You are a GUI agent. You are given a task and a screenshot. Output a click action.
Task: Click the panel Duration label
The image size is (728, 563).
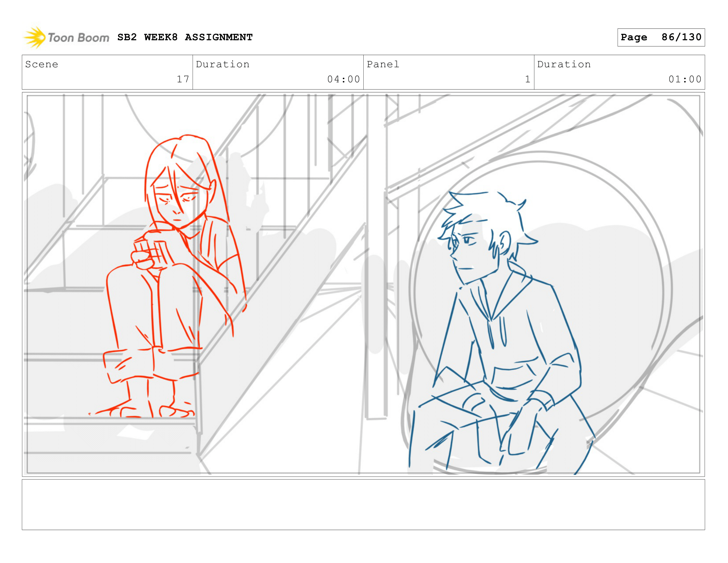[564, 64]
